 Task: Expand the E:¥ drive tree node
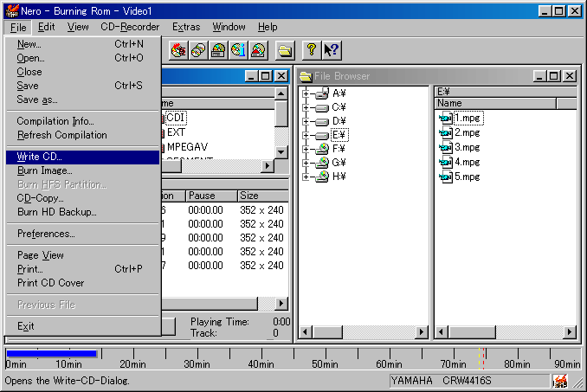click(x=306, y=135)
